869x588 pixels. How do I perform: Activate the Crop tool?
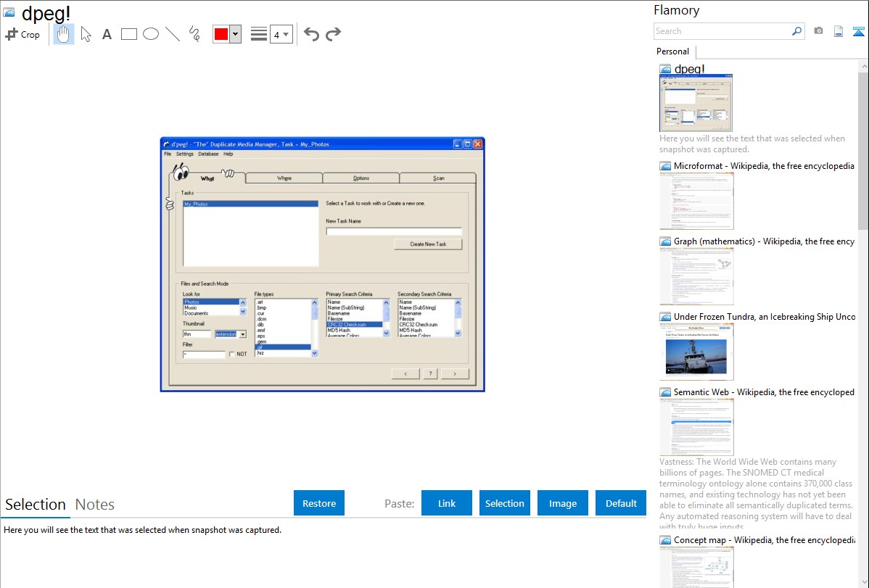22,34
